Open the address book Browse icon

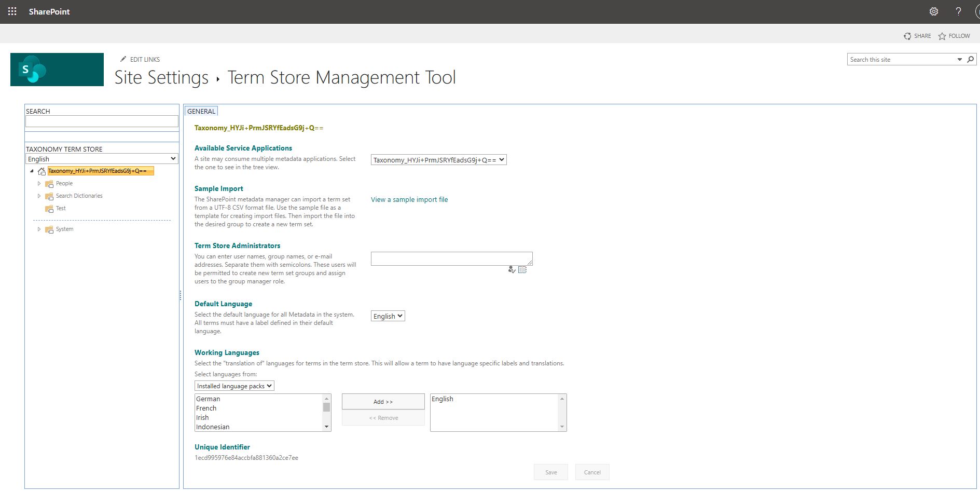522,270
